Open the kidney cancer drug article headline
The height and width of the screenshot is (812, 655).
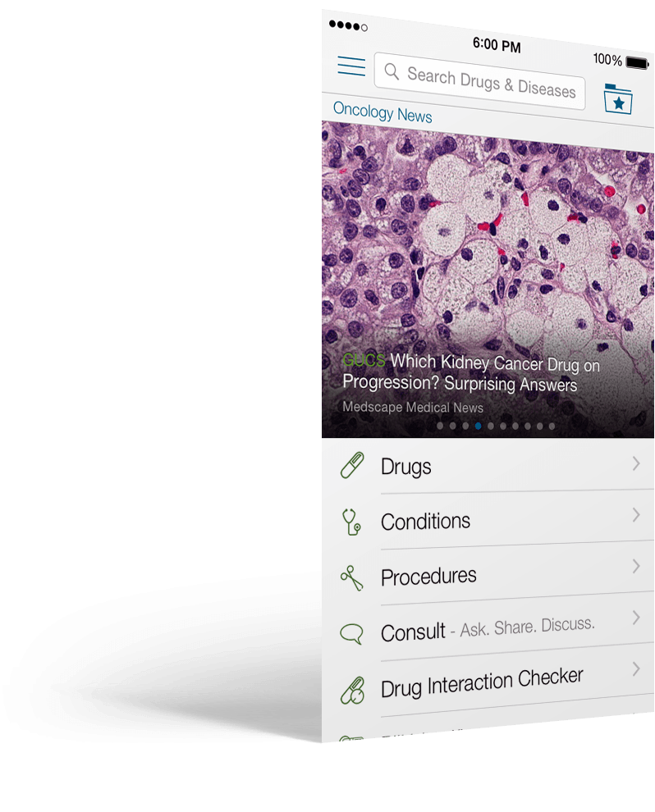[470, 373]
